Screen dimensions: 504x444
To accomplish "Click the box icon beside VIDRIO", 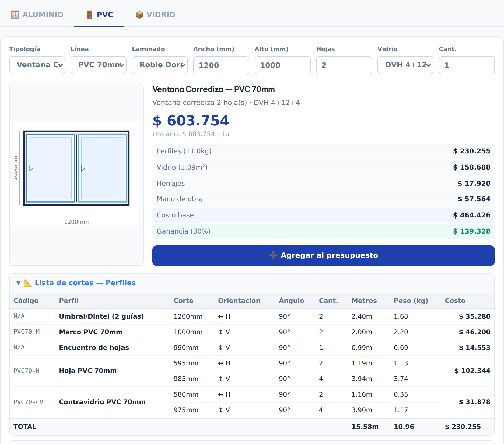I will pos(139,15).
